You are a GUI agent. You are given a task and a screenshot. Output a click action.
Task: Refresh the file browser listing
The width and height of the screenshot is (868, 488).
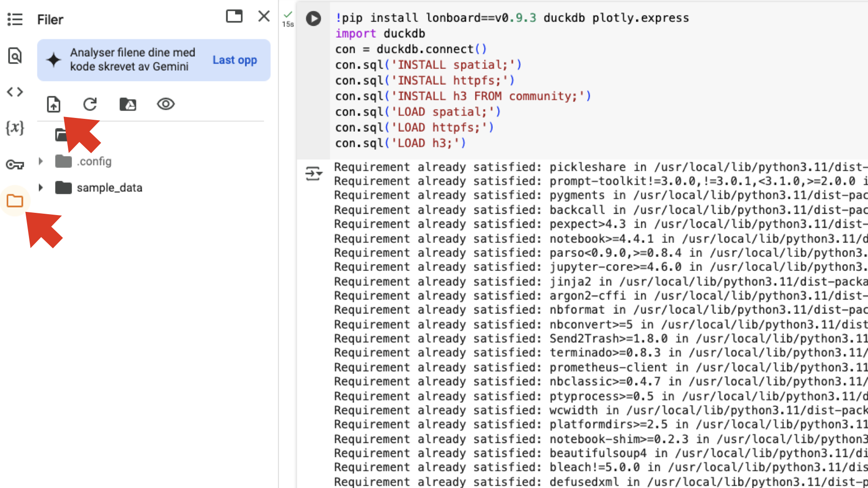[x=90, y=104]
